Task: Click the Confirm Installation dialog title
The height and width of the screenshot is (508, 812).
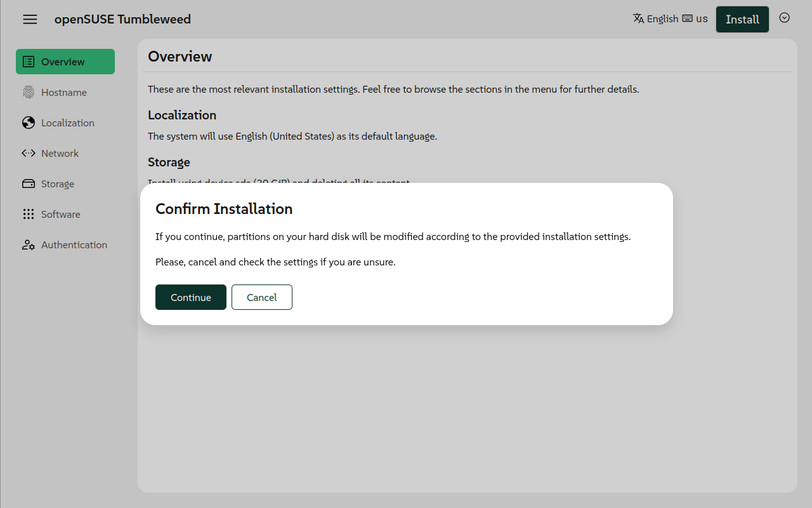Action: 224,209
